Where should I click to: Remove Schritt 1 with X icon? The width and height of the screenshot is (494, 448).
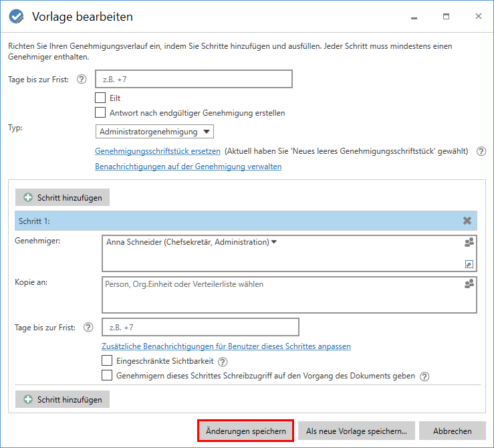click(467, 221)
